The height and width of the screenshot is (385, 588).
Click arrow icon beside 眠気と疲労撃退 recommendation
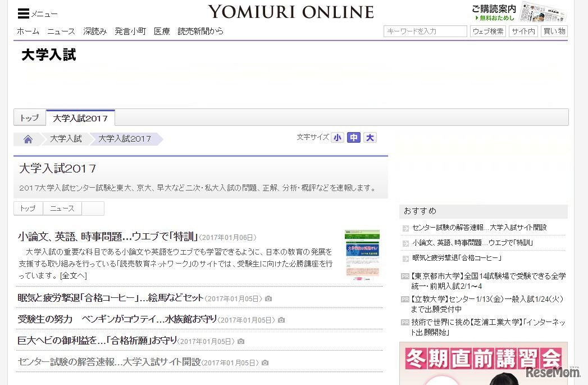[405, 259]
